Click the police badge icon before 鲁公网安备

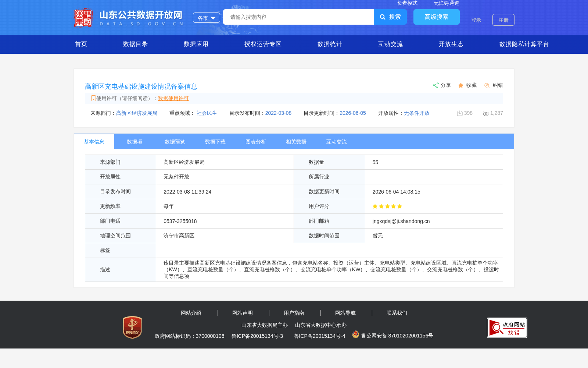pyautogui.click(x=355, y=334)
